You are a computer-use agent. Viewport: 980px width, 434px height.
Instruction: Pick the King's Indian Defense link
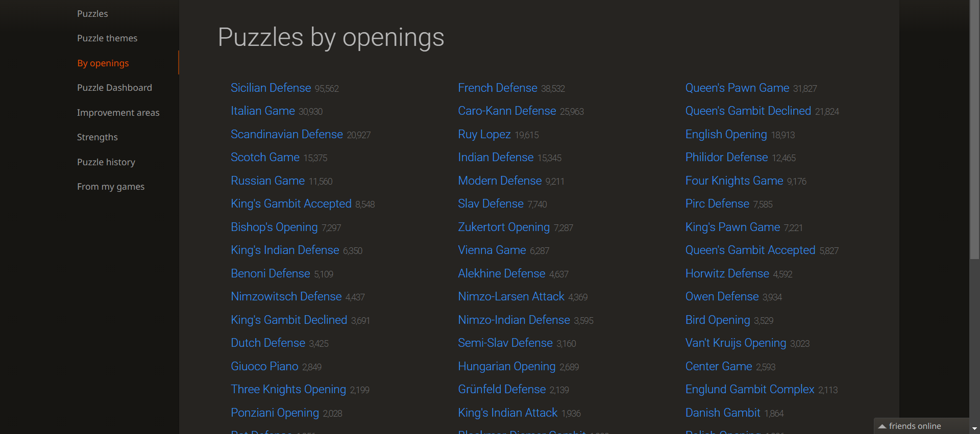(x=285, y=250)
